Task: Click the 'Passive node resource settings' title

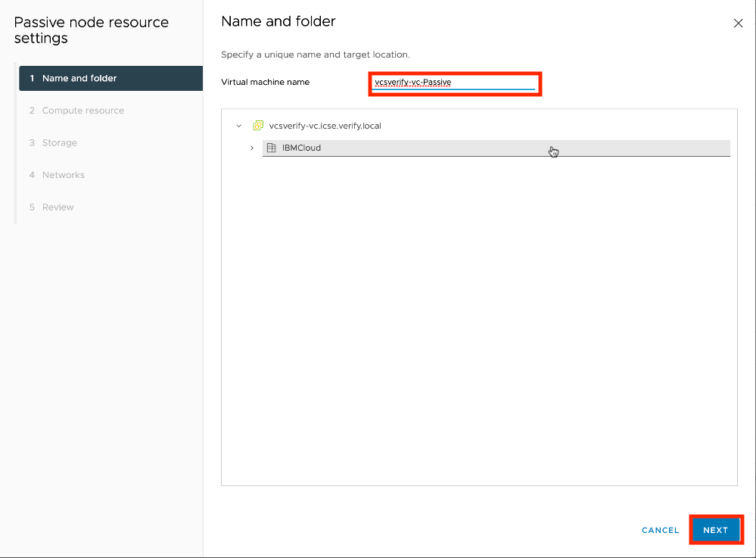Action: tap(91, 30)
